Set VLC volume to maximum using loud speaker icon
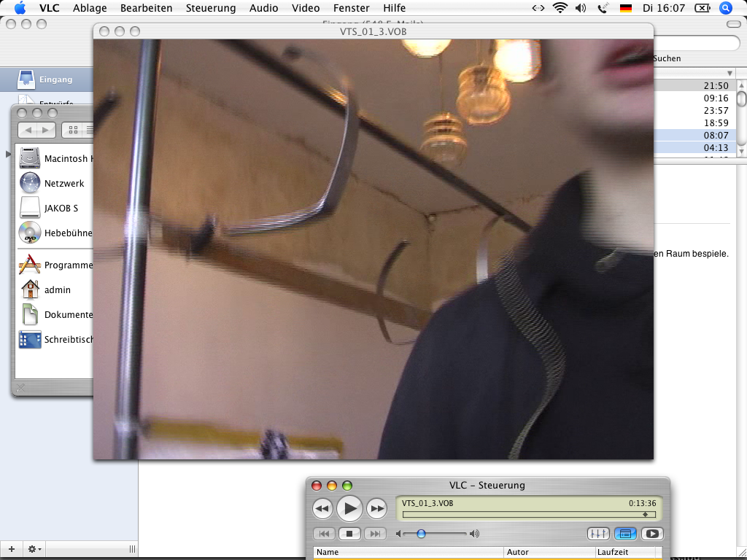 point(475,534)
